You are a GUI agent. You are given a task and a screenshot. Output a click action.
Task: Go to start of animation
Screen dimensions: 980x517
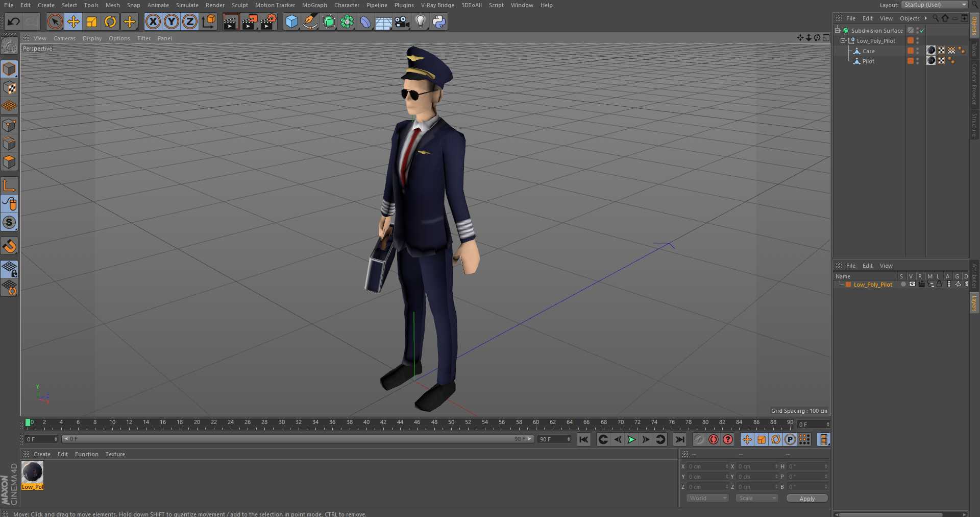pos(584,439)
